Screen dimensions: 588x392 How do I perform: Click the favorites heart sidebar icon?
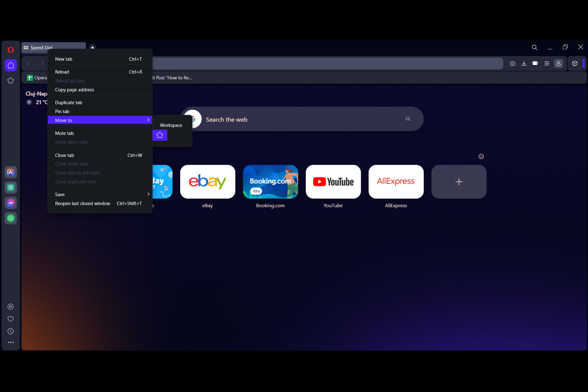[11, 319]
